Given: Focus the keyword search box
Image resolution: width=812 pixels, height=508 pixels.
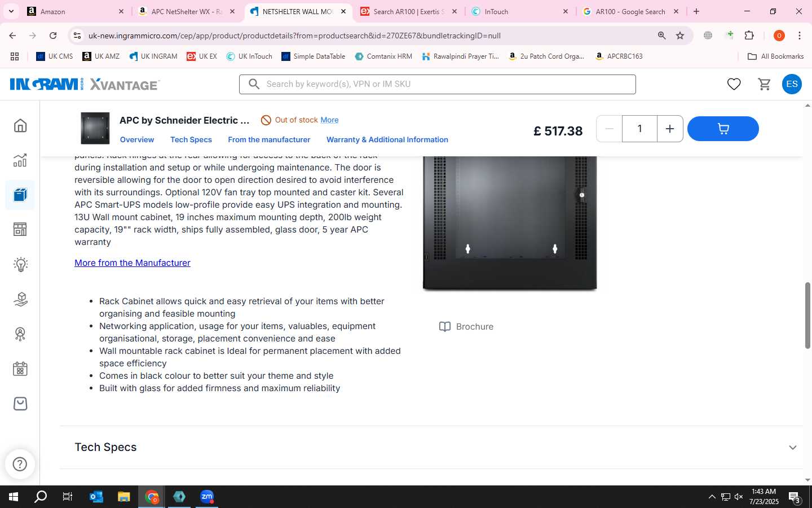Looking at the screenshot, I should coord(438,84).
